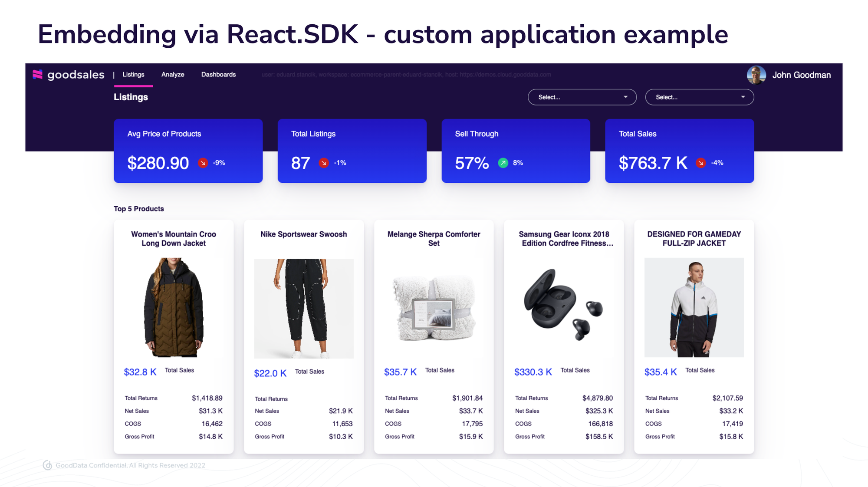Click the red down-trend arrow on Avg Price card
This screenshot has height=487, width=868.
click(x=202, y=163)
